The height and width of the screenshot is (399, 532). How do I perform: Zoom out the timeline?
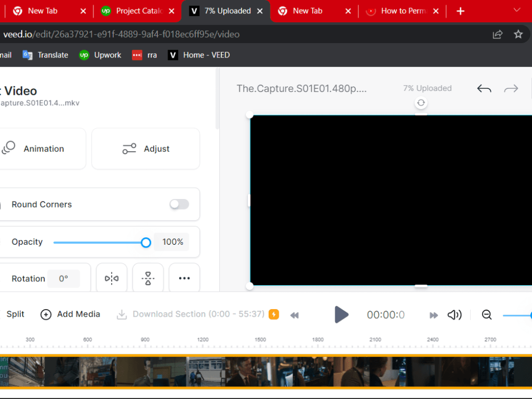487,315
